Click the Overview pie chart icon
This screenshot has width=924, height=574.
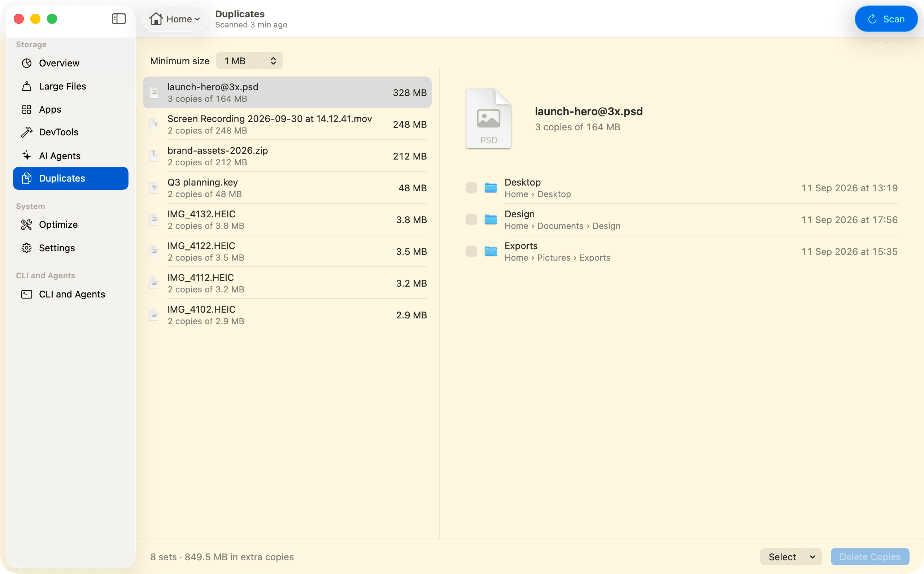(27, 63)
